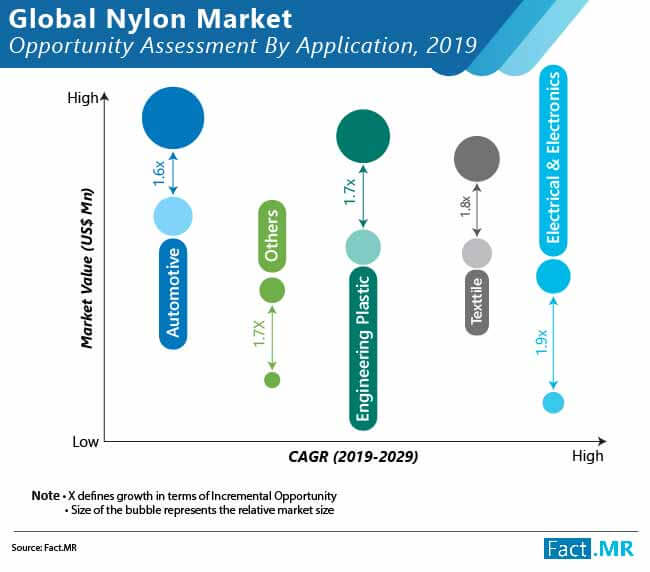This screenshot has width=650, height=572.
Task: Click the Electrical & Electronics label
Action: pyautogui.click(x=553, y=160)
